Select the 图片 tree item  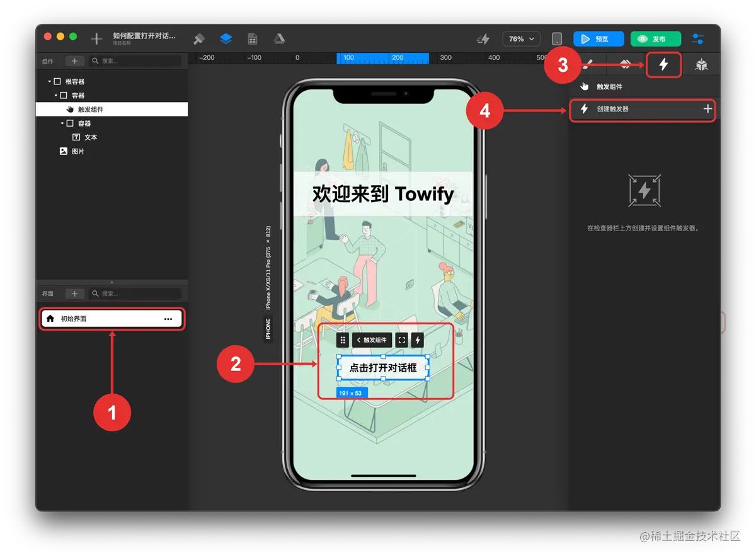coord(77,151)
